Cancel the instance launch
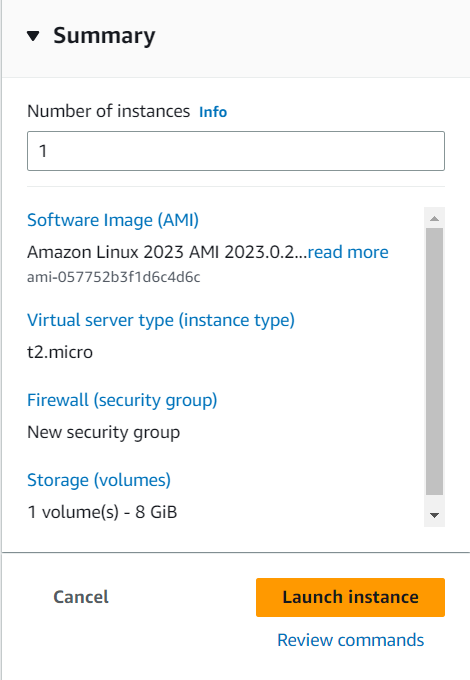 81,597
